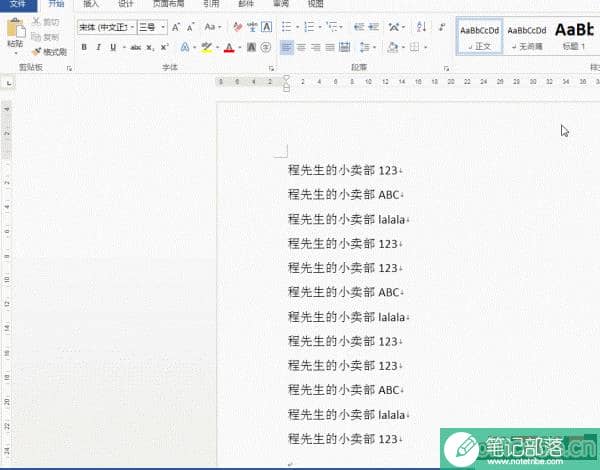Increase font size with grow-font icon
600x470 pixels.
pos(176,28)
